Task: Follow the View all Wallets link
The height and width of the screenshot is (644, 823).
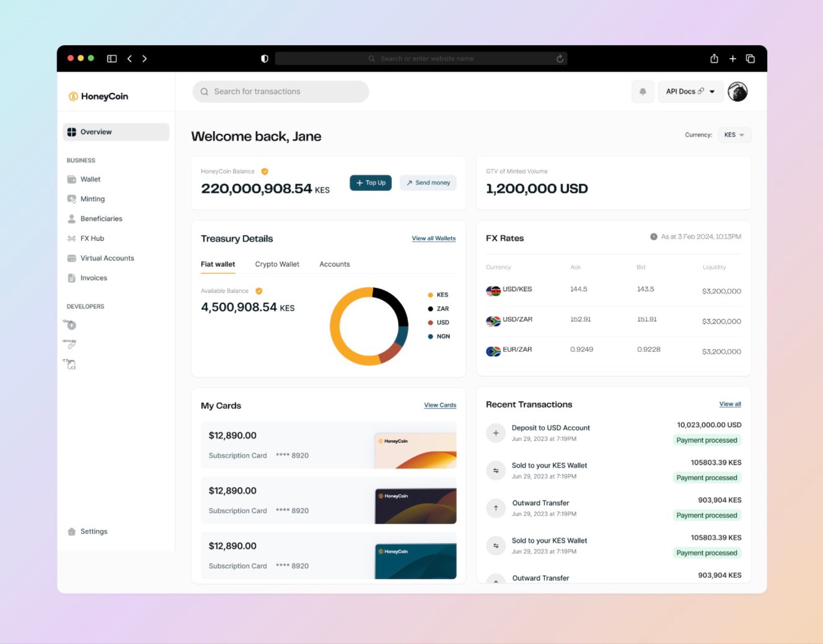Action: 434,239
